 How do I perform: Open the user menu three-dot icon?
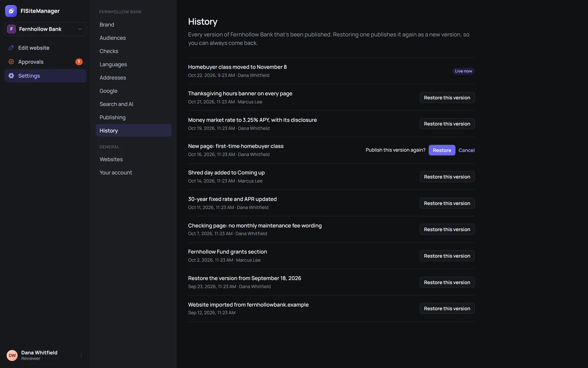tap(81, 355)
